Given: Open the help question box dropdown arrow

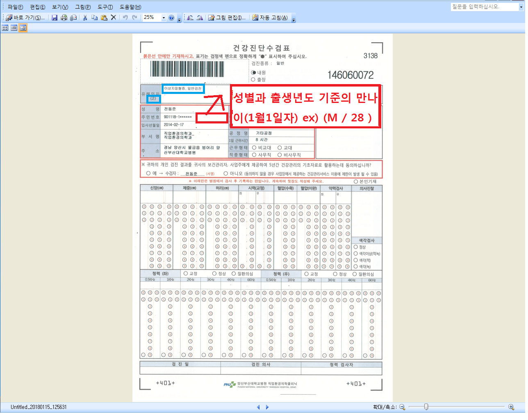Looking at the screenshot, I should coord(521,7).
